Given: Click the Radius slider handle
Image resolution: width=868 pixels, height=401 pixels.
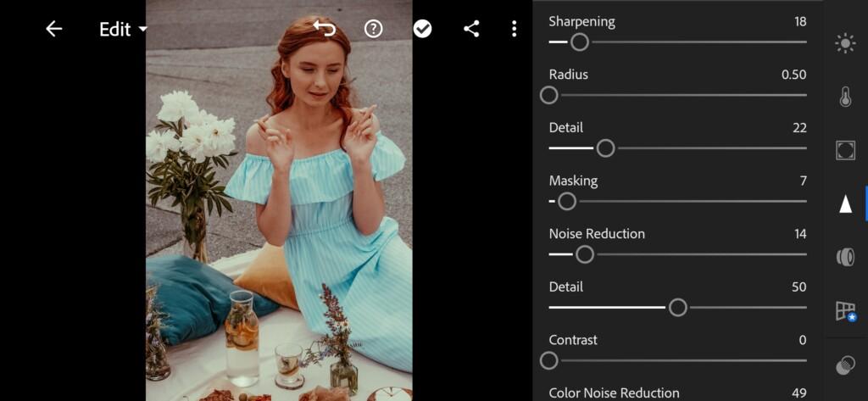Looking at the screenshot, I should point(548,95).
